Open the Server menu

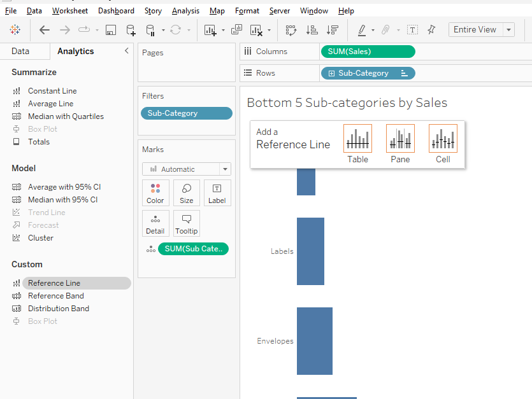280,11
